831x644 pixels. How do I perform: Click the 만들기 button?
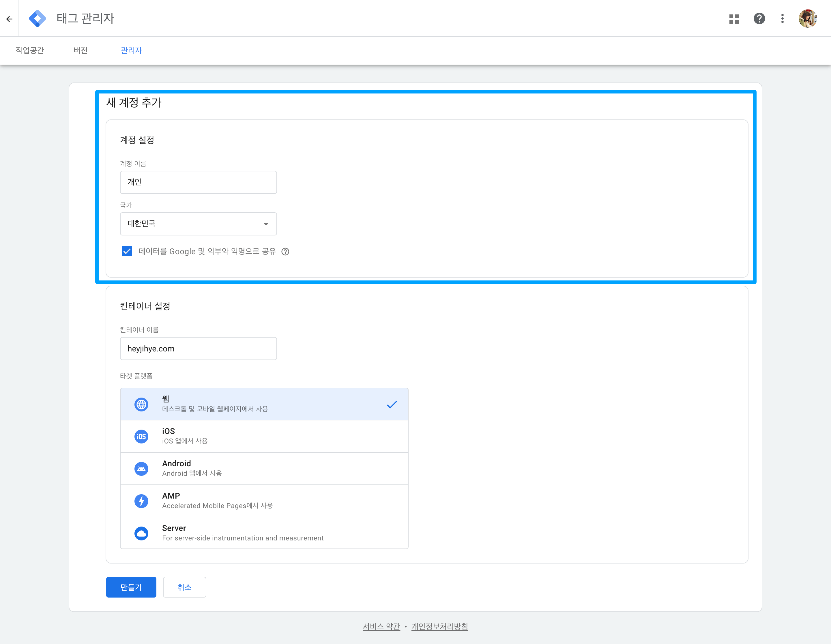click(131, 587)
